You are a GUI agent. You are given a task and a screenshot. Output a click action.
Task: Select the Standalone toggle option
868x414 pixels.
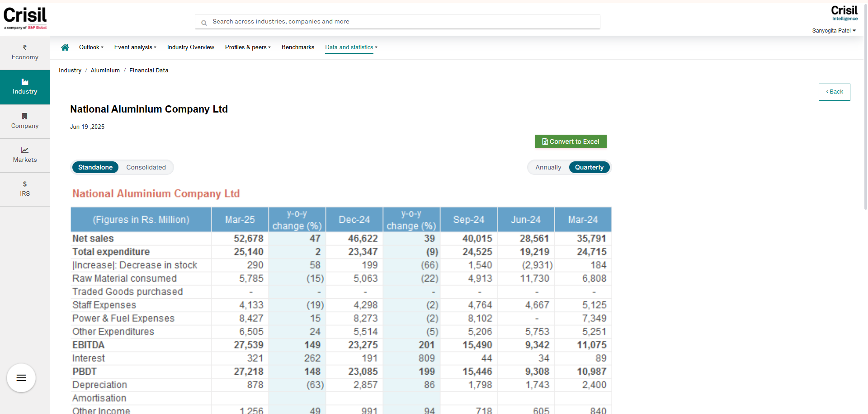tap(95, 167)
